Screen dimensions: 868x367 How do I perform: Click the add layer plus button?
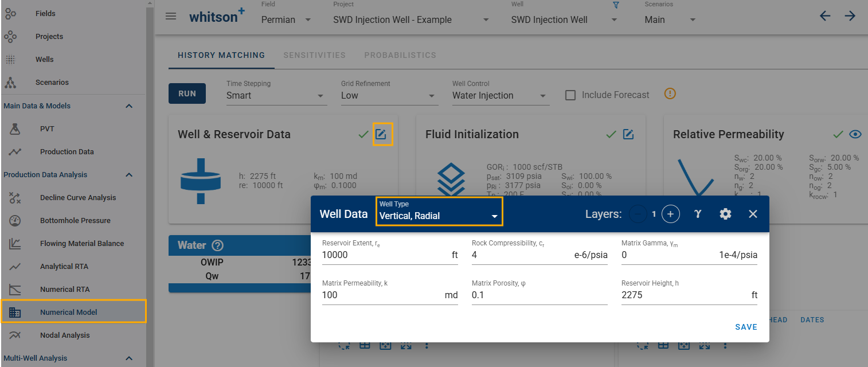tap(670, 214)
